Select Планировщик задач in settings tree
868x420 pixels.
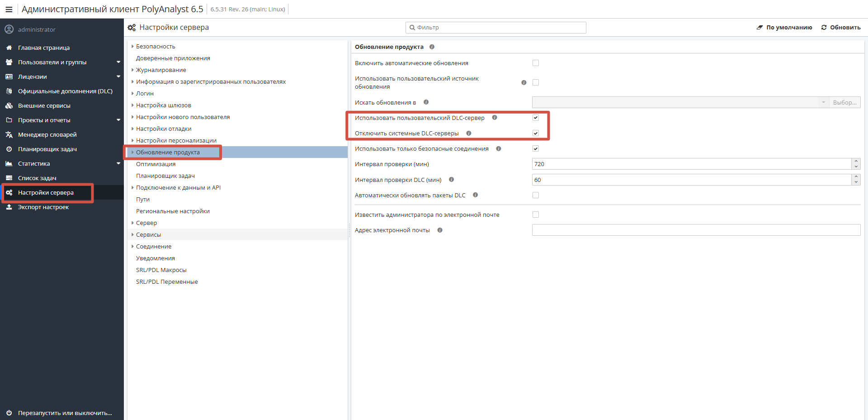(165, 176)
